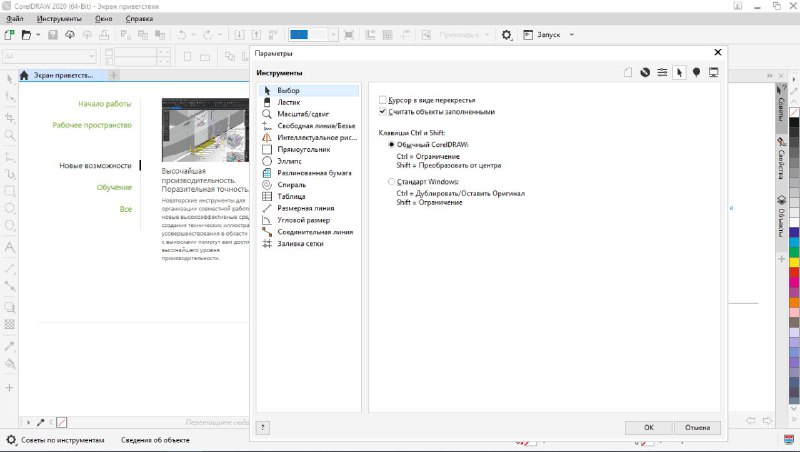Viewport: 800px width, 452px height.
Task: Select Ластик tool in the list
Action: click(x=309, y=102)
